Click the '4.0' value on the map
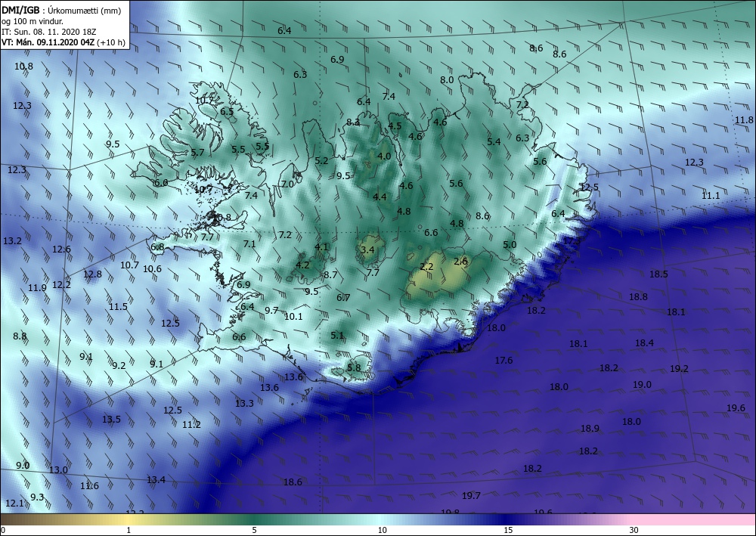Screen dimensions: 756x536 point(384,156)
